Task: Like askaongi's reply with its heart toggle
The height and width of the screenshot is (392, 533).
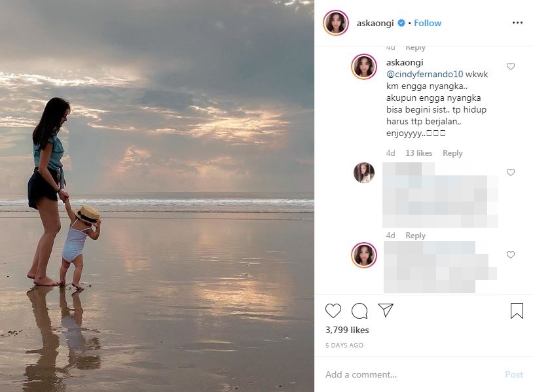Action: (511, 65)
